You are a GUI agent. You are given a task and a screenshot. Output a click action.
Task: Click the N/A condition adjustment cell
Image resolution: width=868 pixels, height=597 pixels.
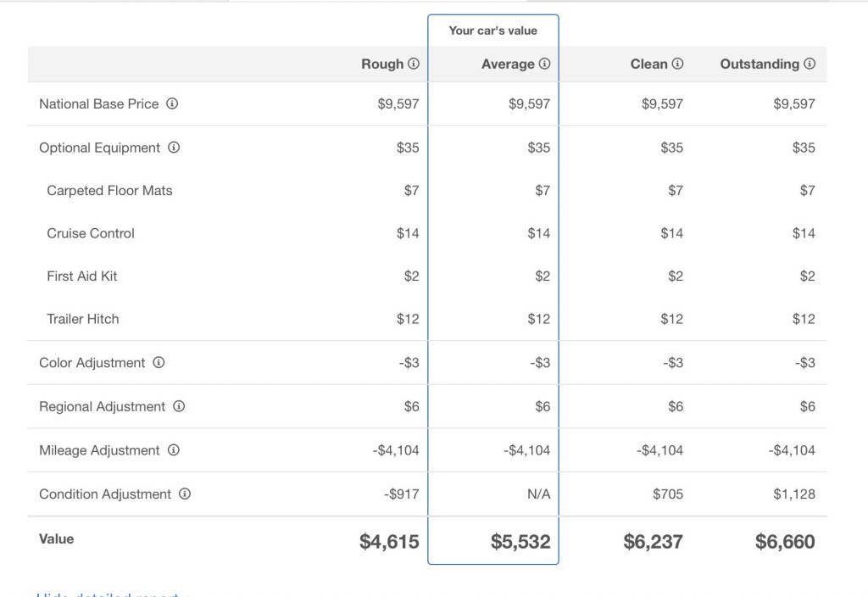538,494
